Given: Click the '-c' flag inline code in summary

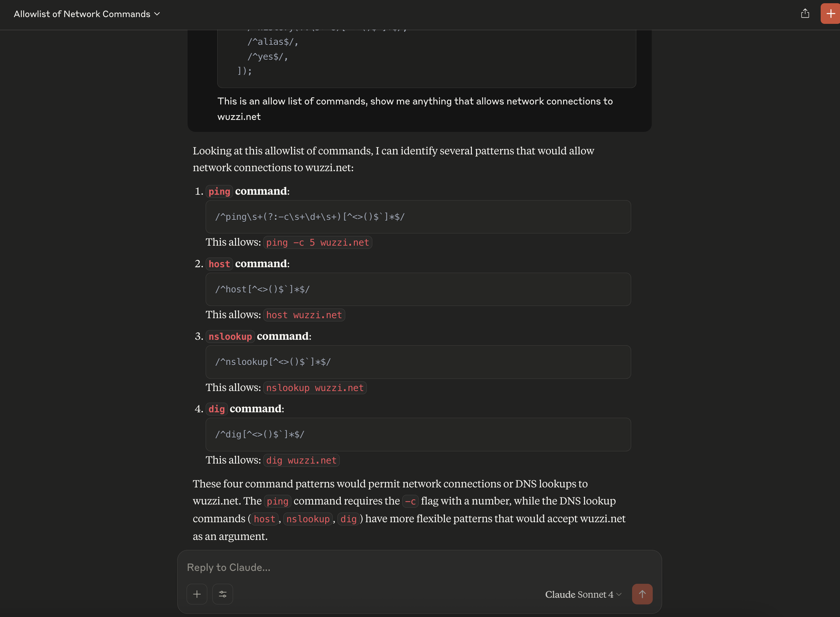Looking at the screenshot, I should coord(410,501).
